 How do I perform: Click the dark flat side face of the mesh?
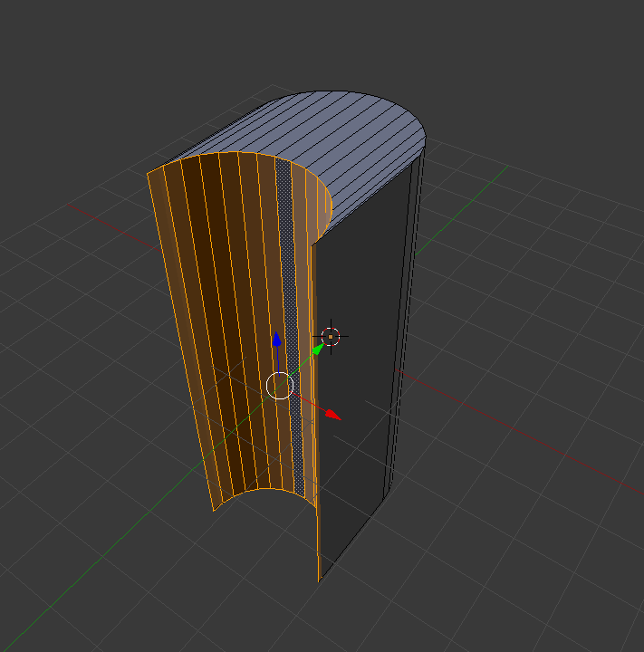pos(358,353)
